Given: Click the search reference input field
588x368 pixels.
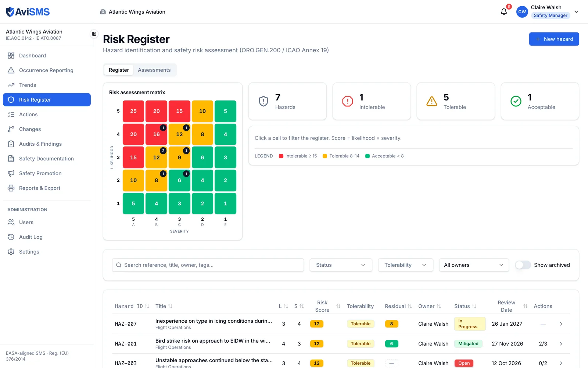Looking at the screenshot, I should [x=208, y=265].
